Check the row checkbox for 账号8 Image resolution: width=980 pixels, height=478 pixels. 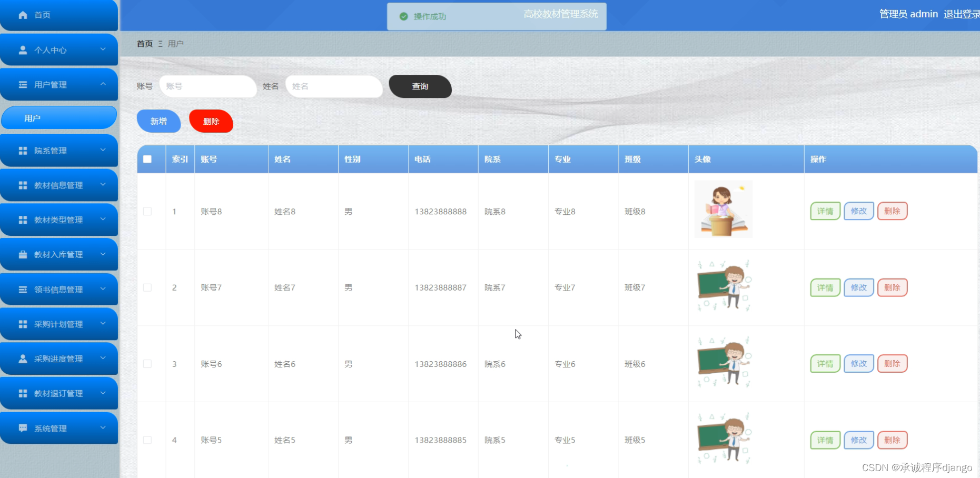[147, 211]
